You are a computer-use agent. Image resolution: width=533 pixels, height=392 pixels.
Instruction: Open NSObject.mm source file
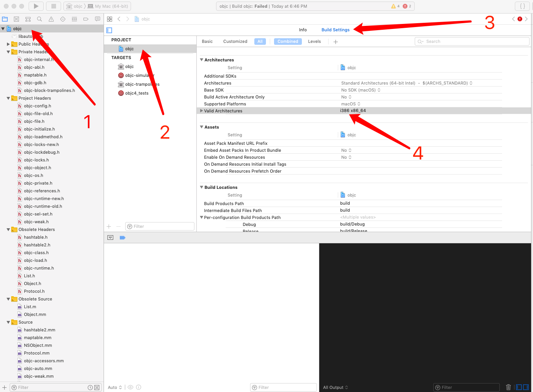(x=38, y=345)
